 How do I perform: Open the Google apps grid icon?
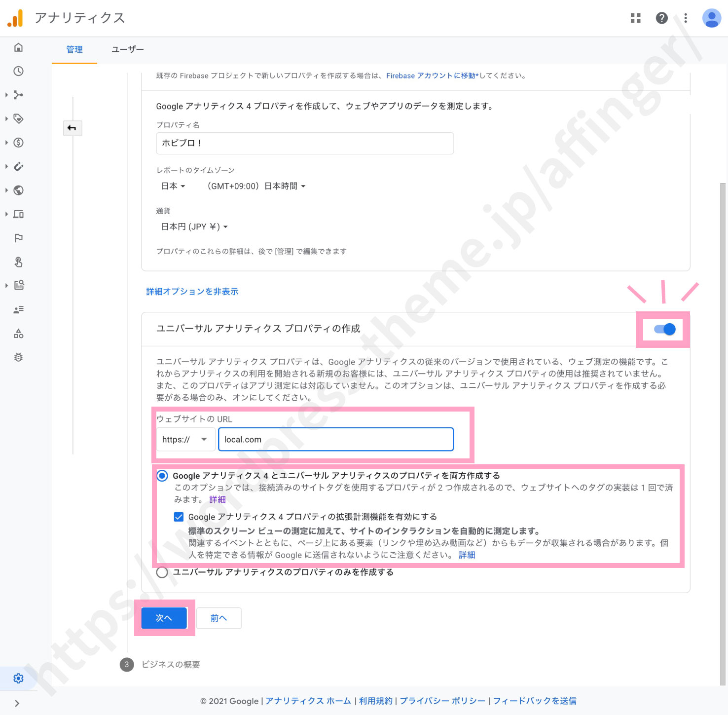click(x=636, y=18)
